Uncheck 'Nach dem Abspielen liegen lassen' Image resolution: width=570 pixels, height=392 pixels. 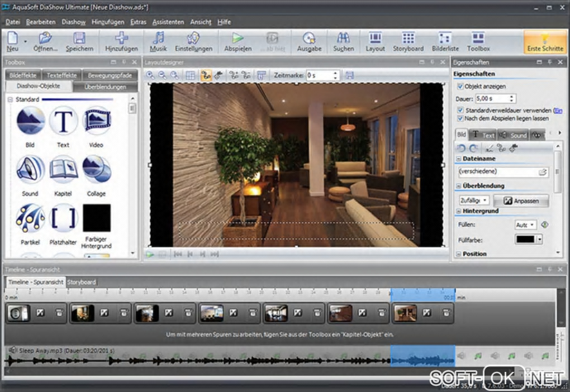click(x=460, y=118)
